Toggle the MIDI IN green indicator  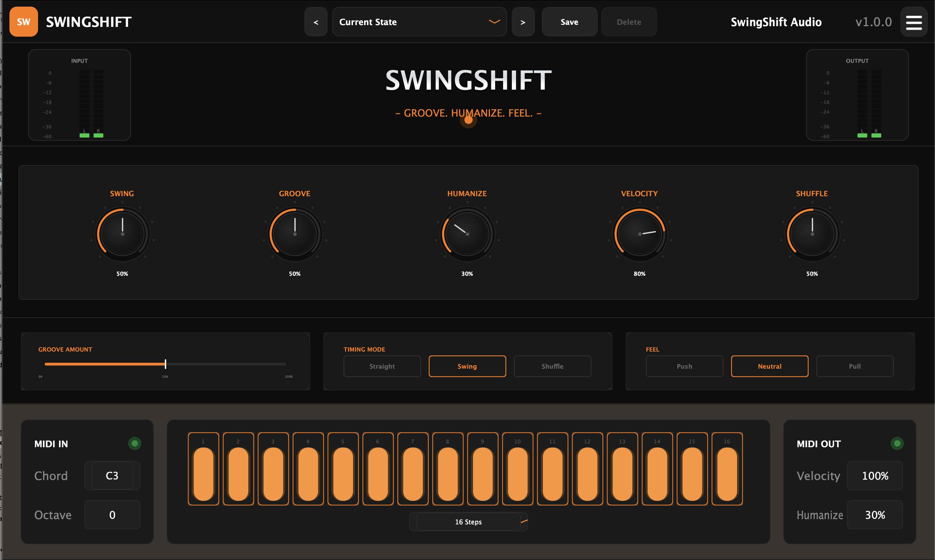[135, 443]
